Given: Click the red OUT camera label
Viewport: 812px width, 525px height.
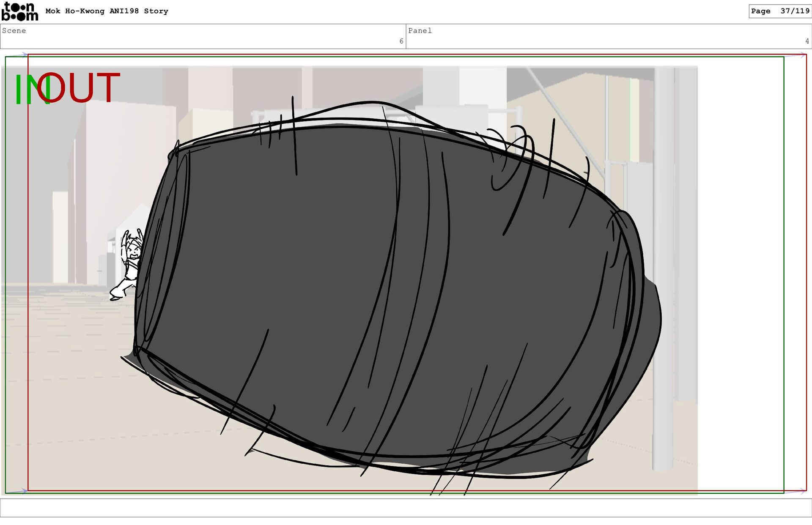Looking at the screenshot, I should click(85, 87).
